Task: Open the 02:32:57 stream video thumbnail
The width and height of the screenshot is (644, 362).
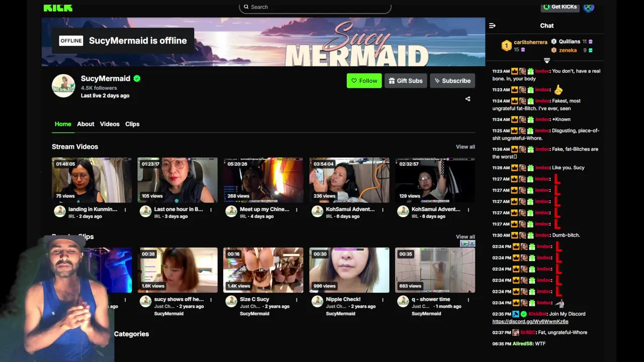Action: (x=435, y=180)
